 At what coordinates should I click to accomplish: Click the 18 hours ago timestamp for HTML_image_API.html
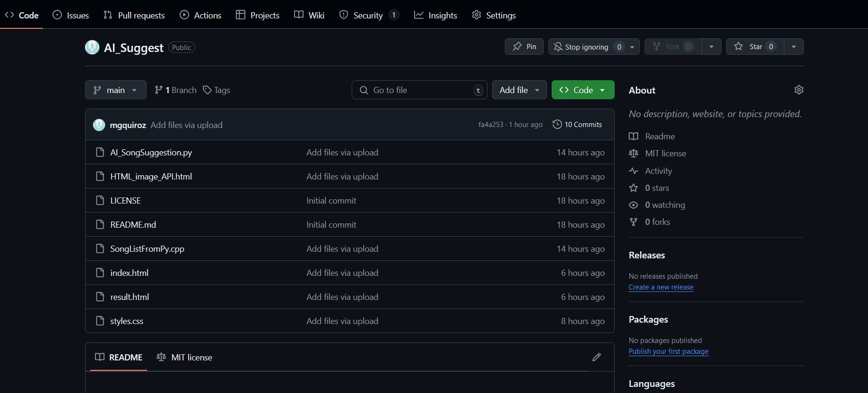coord(581,177)
